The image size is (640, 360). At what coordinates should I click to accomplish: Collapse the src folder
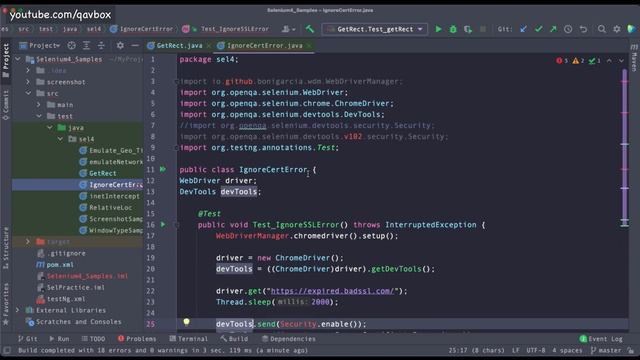(x=28, y=93)
